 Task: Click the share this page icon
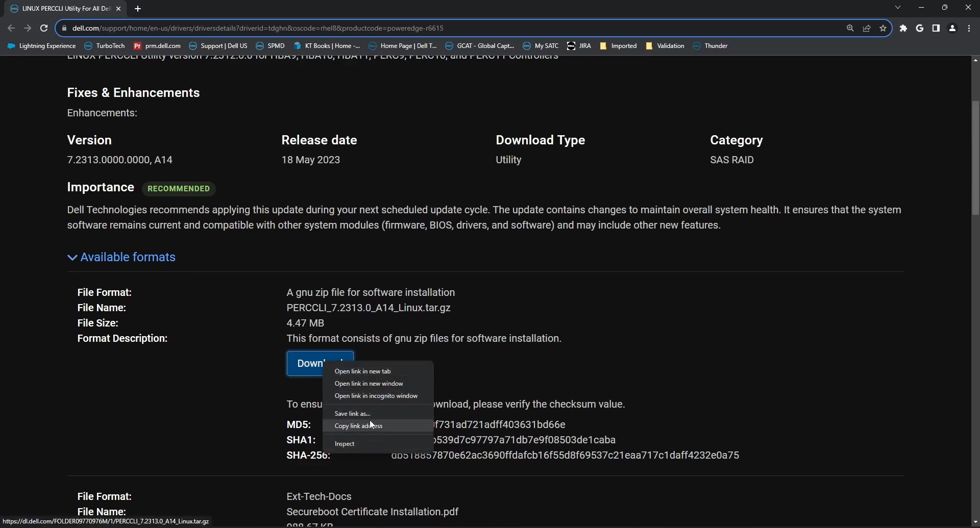click(867, 28)
